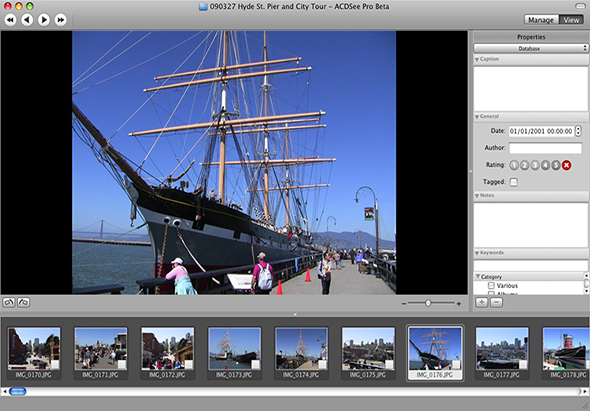590x411 pixels.
Task: Set rating to 2
Action: coord(525,165)
